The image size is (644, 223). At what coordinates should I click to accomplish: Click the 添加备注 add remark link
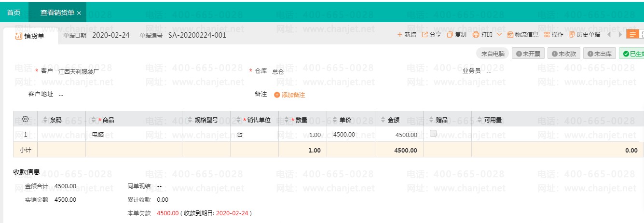pos(290,95)
